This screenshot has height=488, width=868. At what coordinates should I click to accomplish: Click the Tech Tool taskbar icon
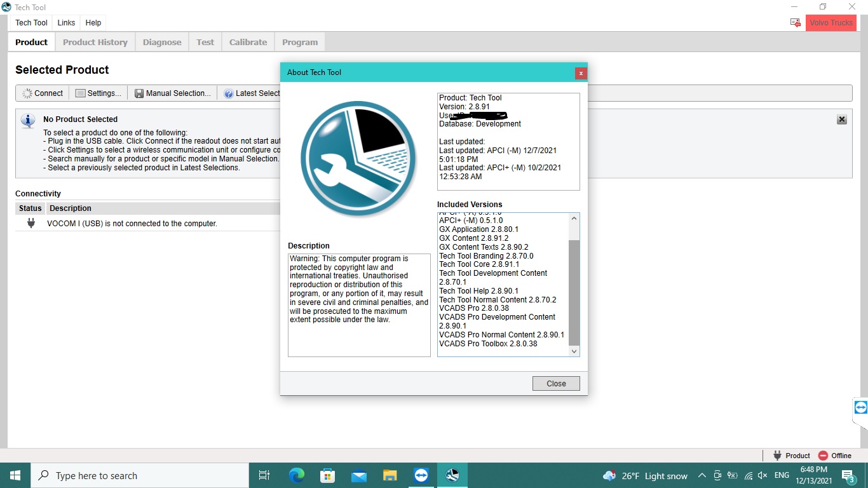click(x=452, y=475)
